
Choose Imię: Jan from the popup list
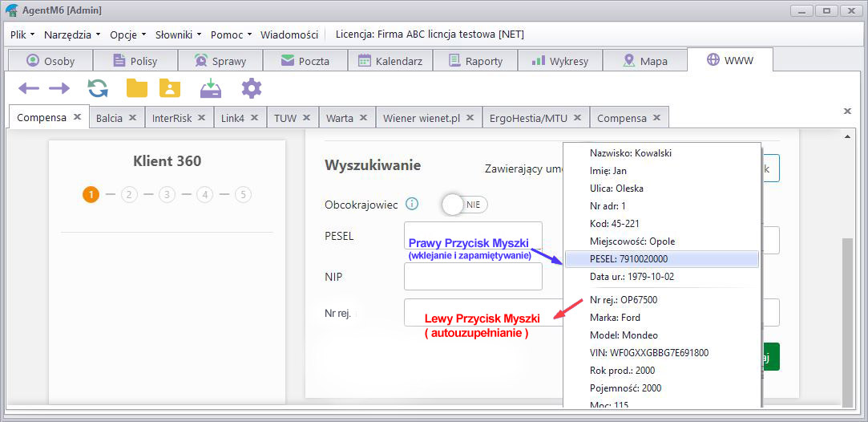(x=662, y=171)
